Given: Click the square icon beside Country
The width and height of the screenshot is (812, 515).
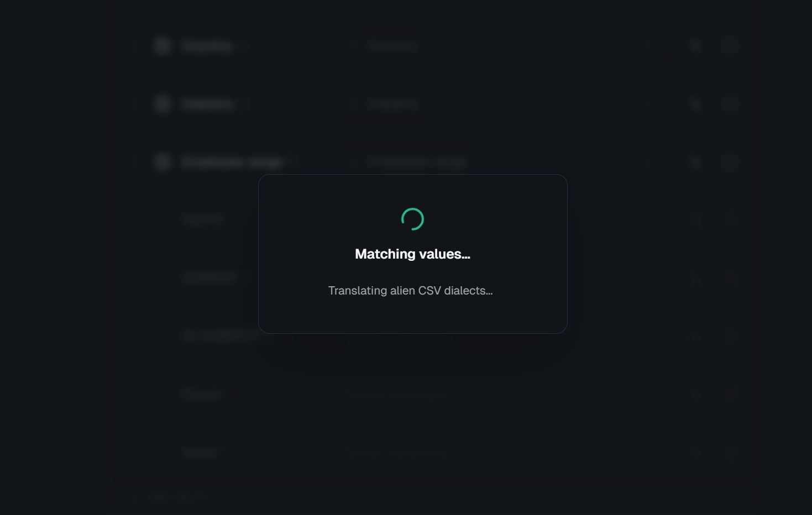Looking at the screenshot, I should pos(162,46).
